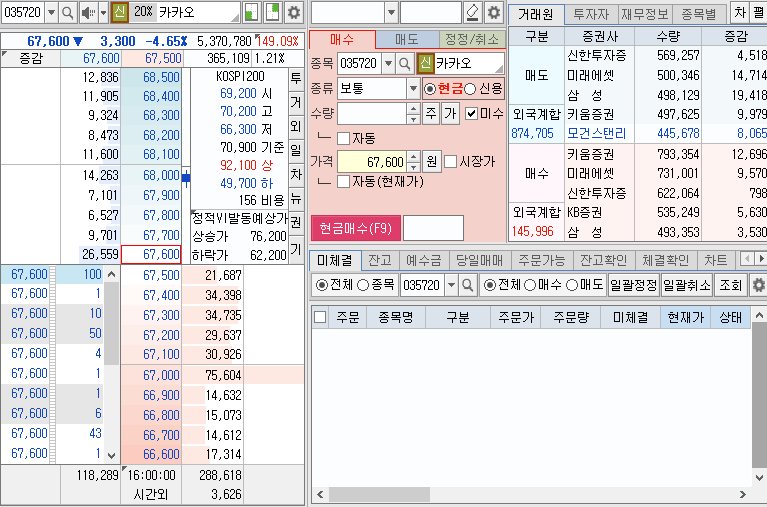This screenshot has width=767, height=507.
Task: Click 현금매수(F9) buy button
Action: tap(356, 228)
